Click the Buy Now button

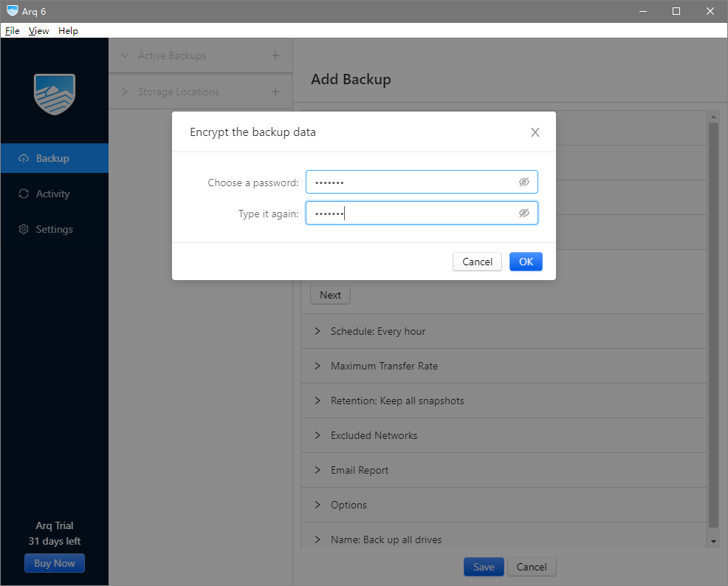55,563
